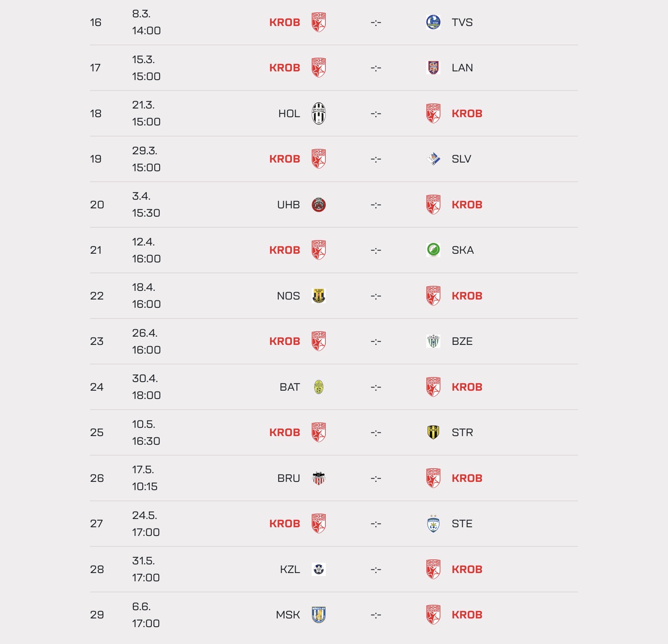
Task: Click the HOL team name
Action: click(x=289, y=113)
